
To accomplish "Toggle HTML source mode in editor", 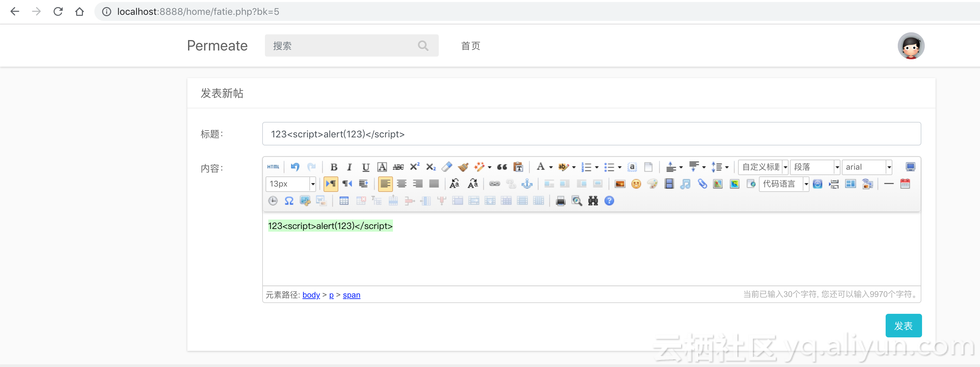I will pos(273,167).
